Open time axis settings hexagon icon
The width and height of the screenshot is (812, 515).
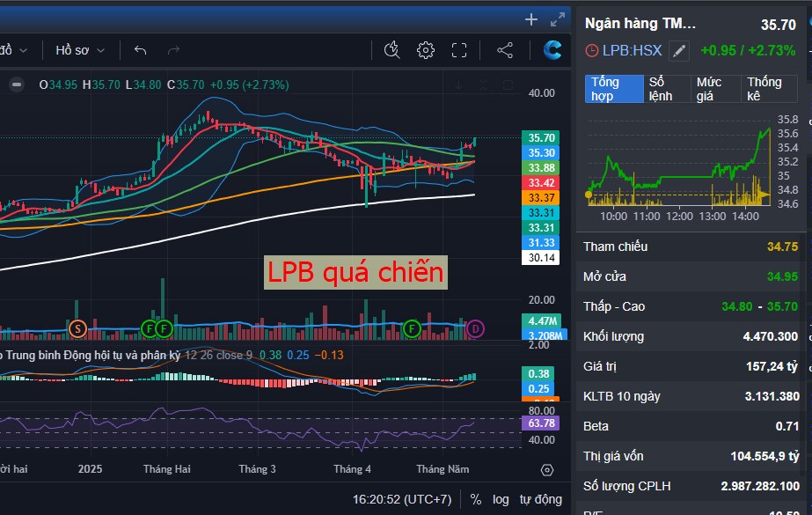tap(547, 470)
